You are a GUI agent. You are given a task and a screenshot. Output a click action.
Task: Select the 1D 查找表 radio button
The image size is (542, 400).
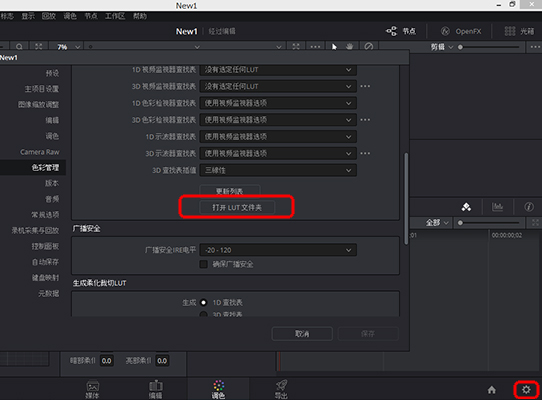click(204, 303)
